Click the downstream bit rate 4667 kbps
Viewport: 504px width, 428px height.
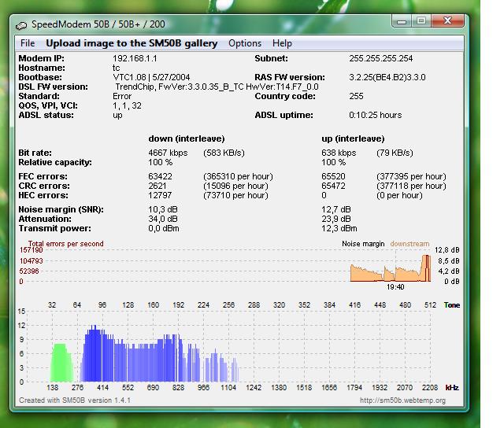168,153
